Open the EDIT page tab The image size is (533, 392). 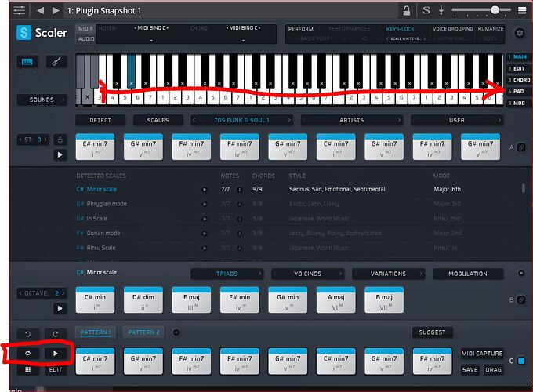(517, 68)
